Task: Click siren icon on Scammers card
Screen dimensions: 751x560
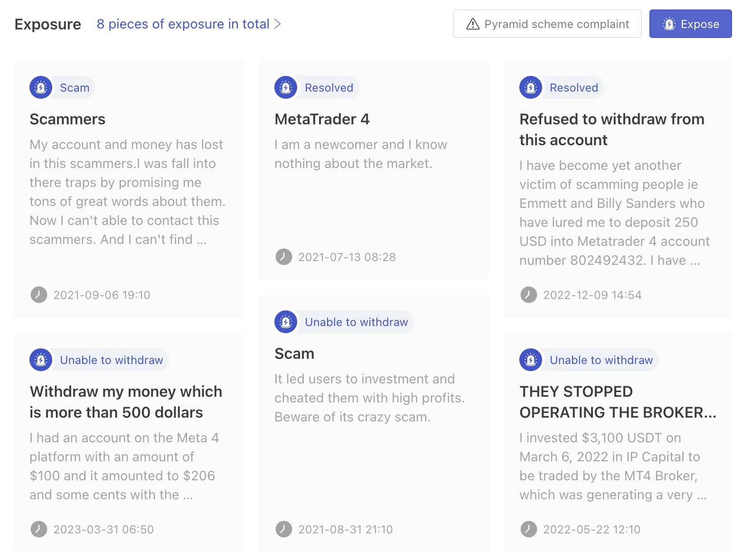Action: point(41,88)
